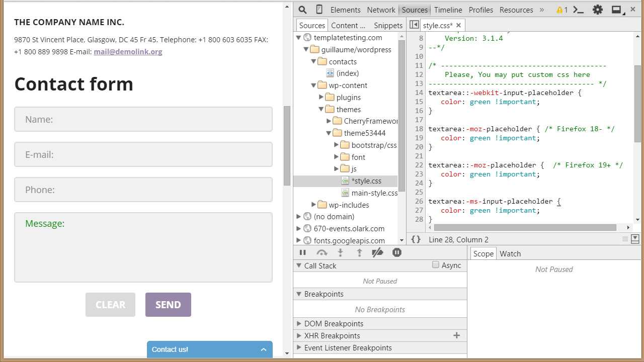Collapse the theme53444 folder
The height and width of the screenshot is (362, 644).
329,133
